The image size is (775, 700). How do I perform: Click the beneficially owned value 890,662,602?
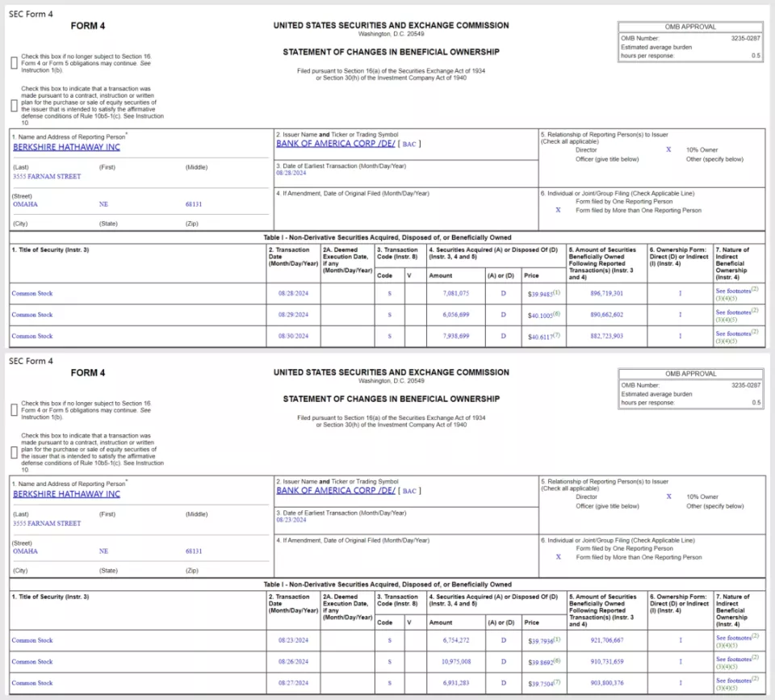[606, 315]
